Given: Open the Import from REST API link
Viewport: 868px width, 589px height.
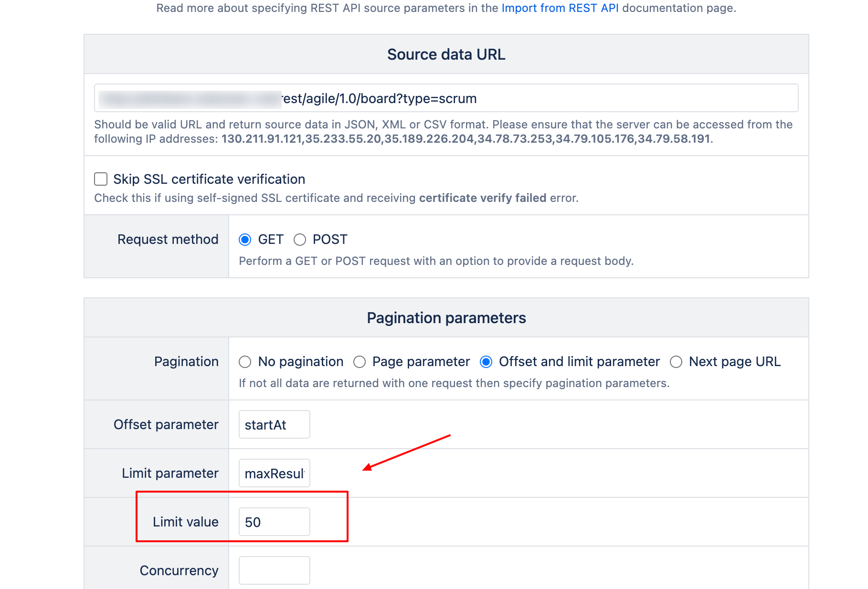Looking at the screenshot, I should pyautogui.click(x=560, y=8).
